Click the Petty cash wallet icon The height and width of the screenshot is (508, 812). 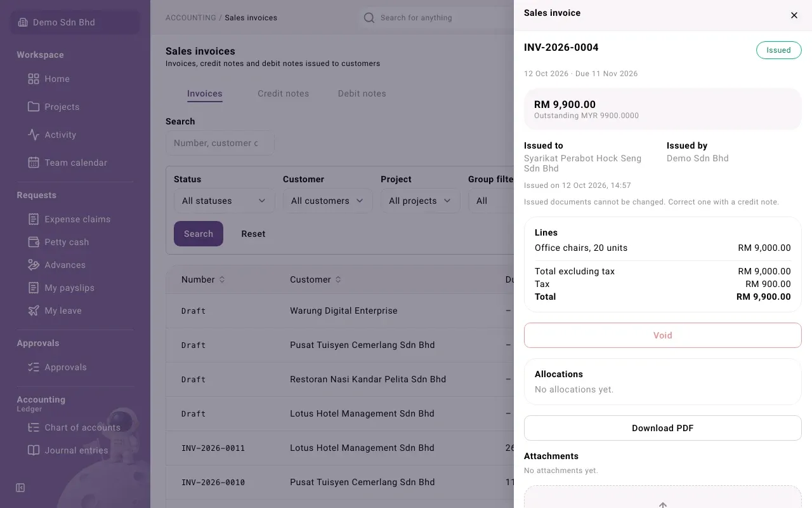34,242
